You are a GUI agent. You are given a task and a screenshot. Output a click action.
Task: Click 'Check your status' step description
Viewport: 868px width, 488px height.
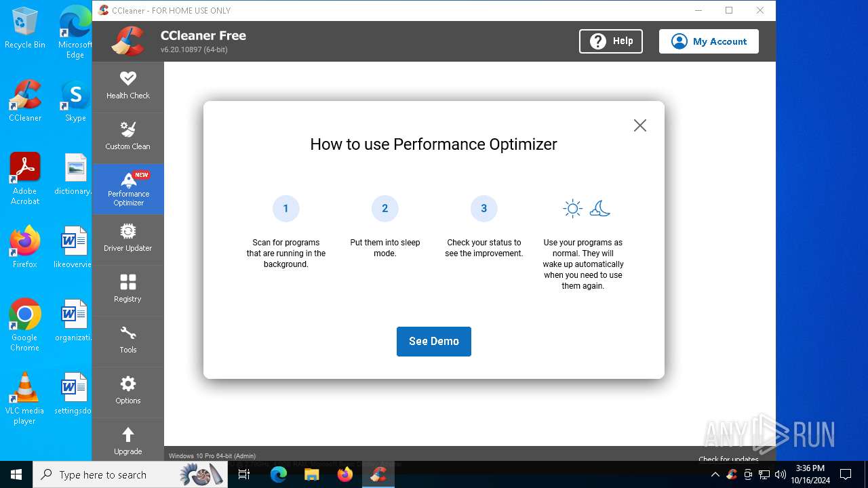tap(484, 248)
